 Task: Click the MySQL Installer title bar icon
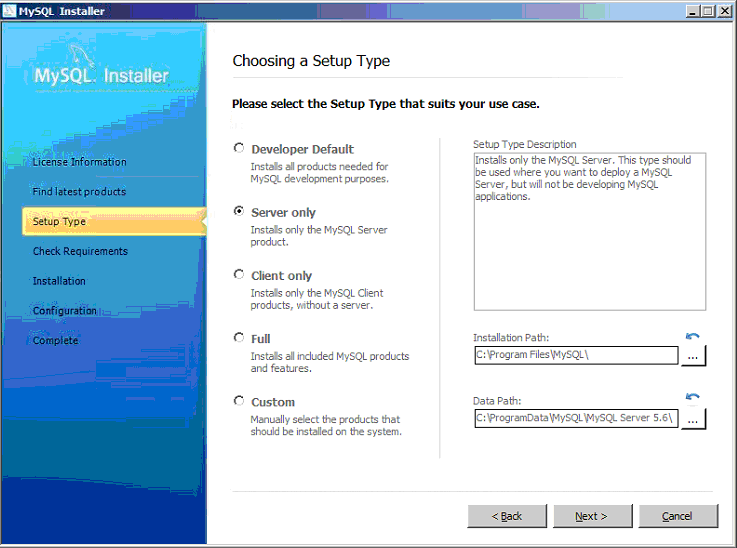tap(9, 10)
